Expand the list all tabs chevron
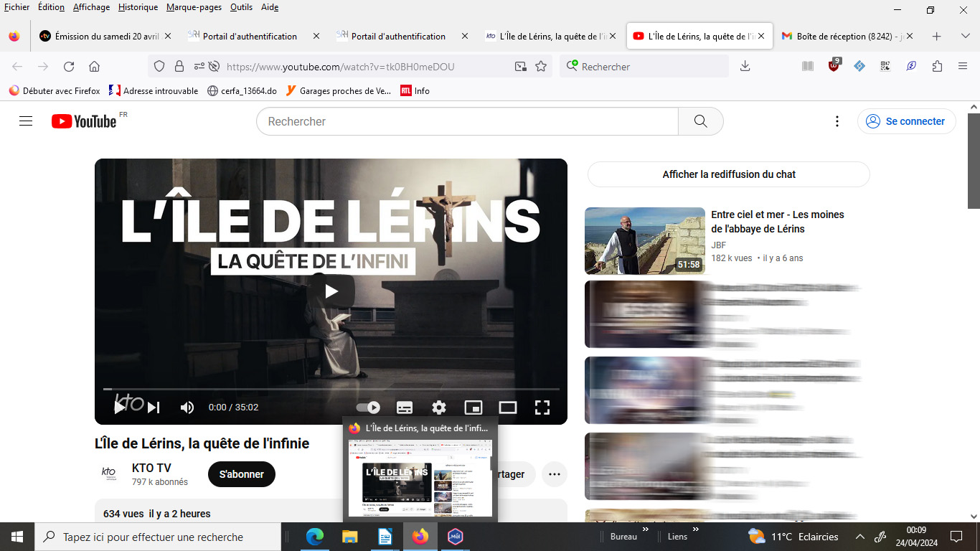The width and height of the screenshot is (980, 551). pos(965,36)
